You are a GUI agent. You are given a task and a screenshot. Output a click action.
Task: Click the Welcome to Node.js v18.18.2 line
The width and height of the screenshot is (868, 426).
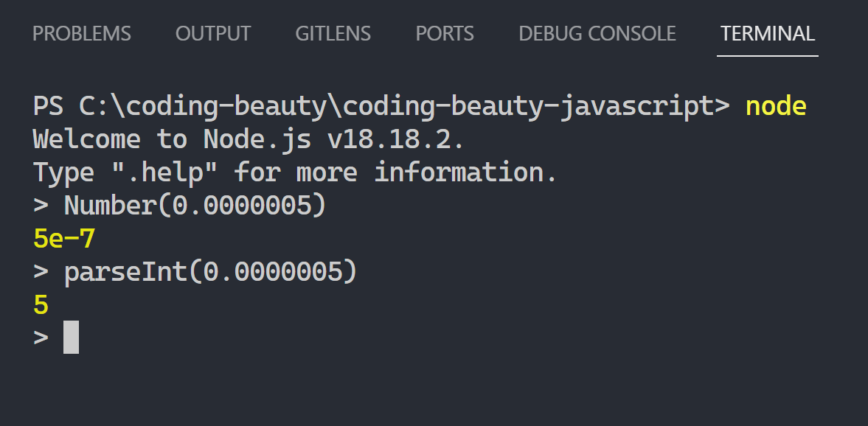coord(249,139)
